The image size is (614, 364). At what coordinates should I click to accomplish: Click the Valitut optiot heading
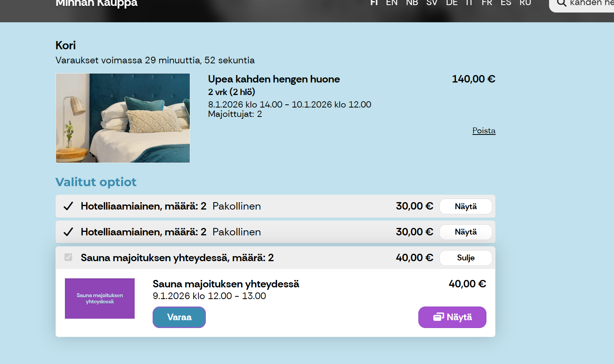click(96, 182)
